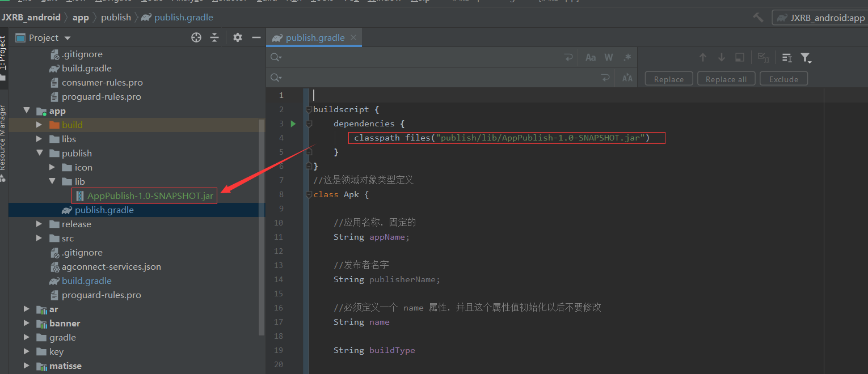Click the "String publisherName;" code line
Image resolution: width=868 pixels, height=374 pixels.
pyautogui.click(x=387, y=279)
